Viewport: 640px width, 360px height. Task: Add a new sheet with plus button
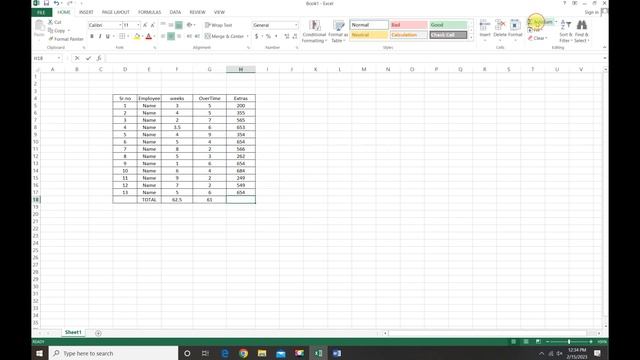coord(98,333)
